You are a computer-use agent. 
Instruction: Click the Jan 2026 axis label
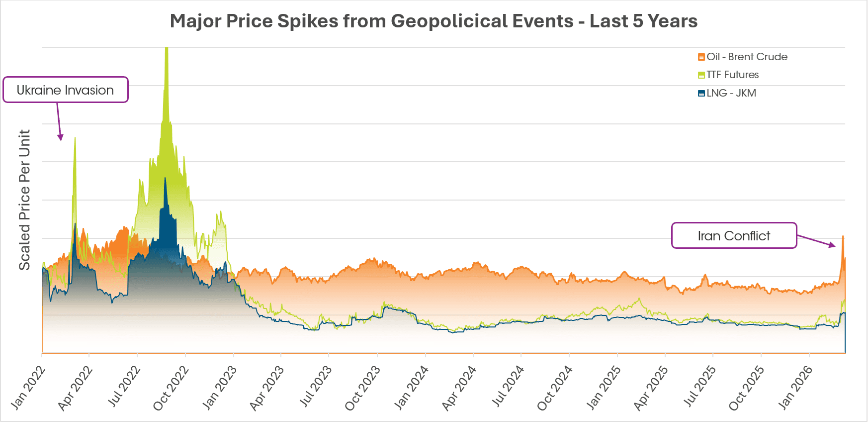[795, 389]
